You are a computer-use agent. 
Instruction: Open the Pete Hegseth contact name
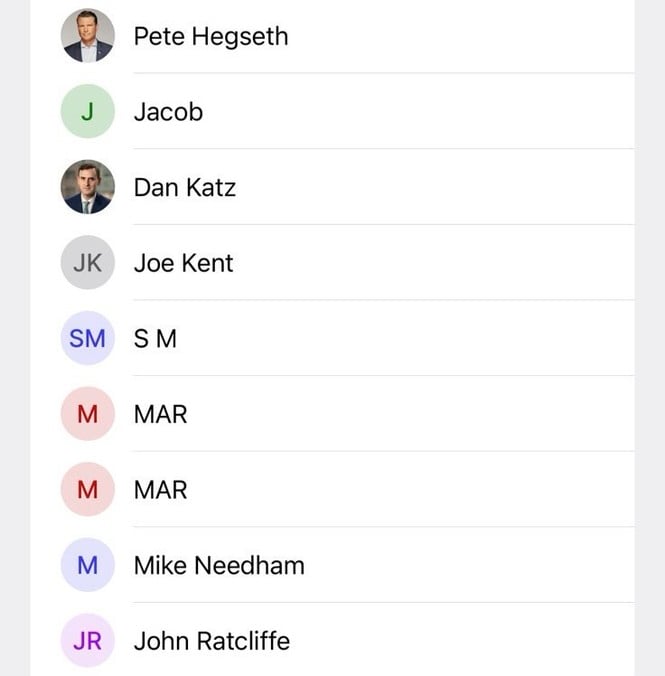(210, 37)
